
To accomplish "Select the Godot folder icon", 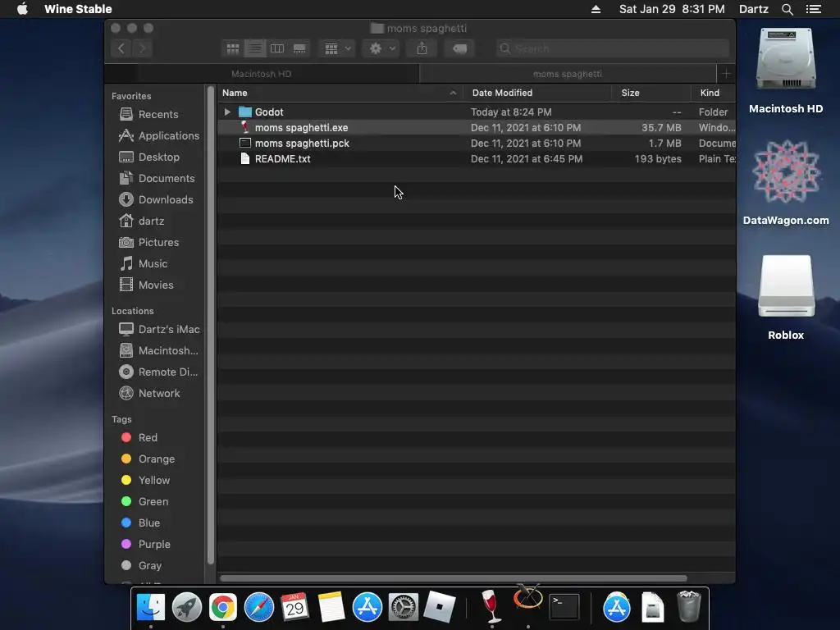I will pos(244,112).
